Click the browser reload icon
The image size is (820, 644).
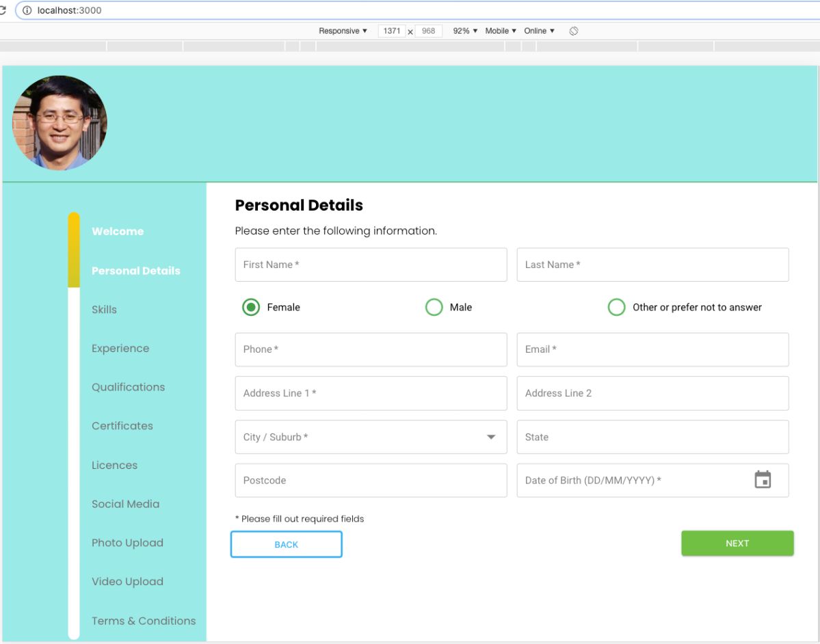click(3, 10)
